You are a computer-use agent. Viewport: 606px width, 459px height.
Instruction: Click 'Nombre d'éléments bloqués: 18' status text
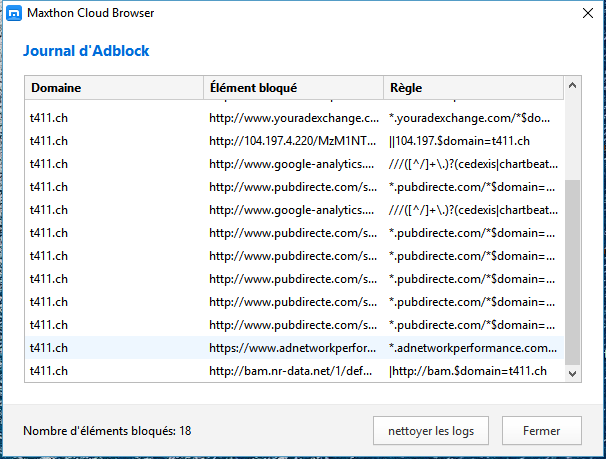[107, 431]
